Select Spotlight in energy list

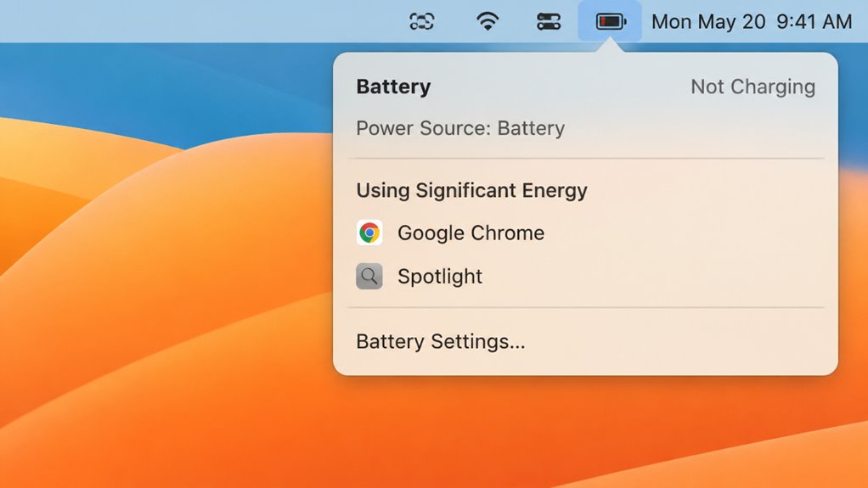(x=440, y=276)
